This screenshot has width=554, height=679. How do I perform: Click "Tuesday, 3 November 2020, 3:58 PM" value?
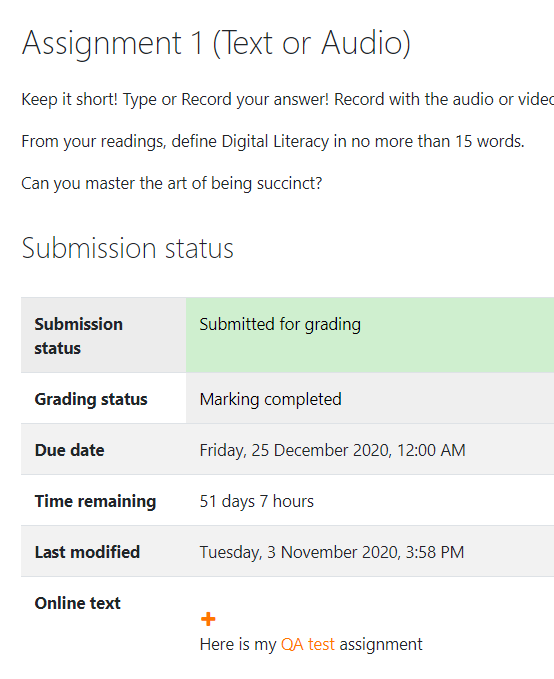tap(332, 553)
